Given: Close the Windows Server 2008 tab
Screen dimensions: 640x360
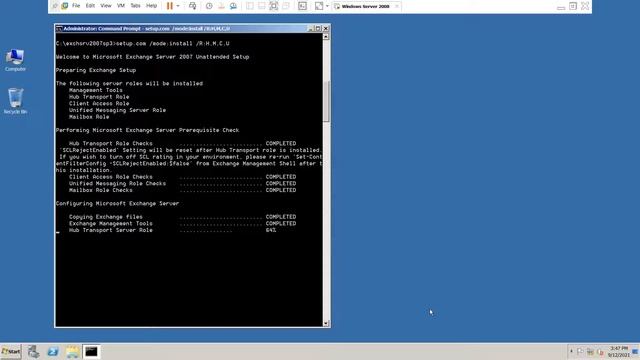Looking at the screenshot, I should pos(396,6).
